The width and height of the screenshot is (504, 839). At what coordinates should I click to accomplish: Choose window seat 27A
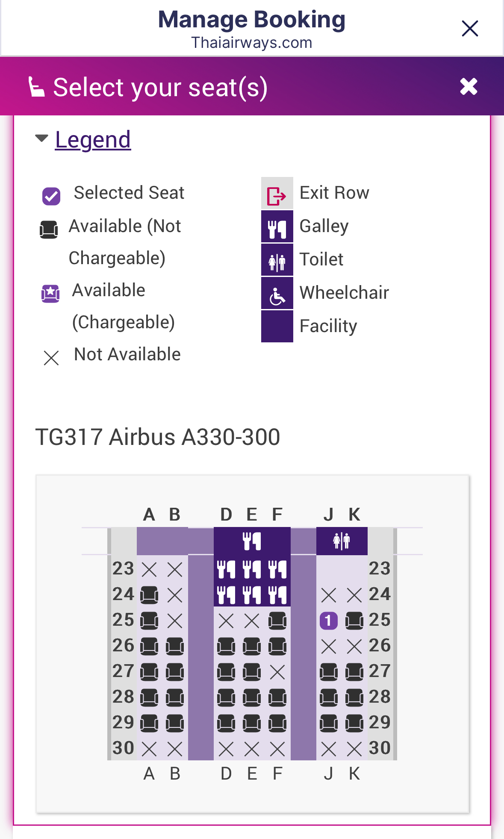point(149,672)
